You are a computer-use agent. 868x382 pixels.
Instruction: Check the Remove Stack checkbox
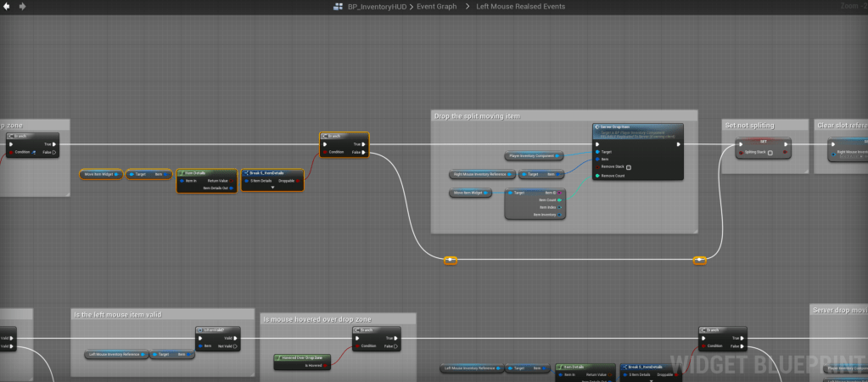point(628,167)
